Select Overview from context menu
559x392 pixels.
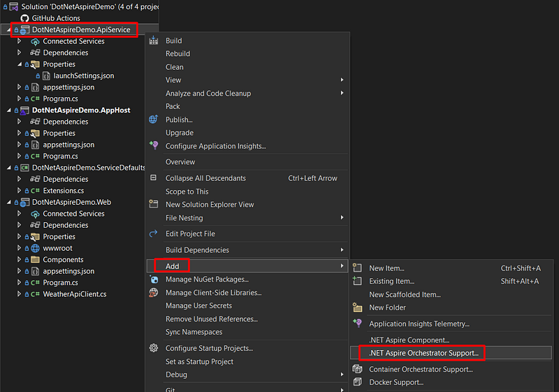tap(247, 162)
